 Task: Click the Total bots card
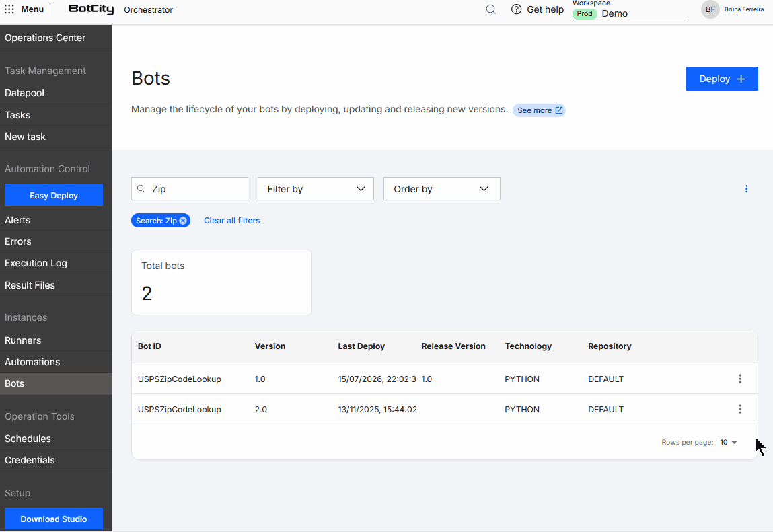pyautogui.click(x=221, y=282)
